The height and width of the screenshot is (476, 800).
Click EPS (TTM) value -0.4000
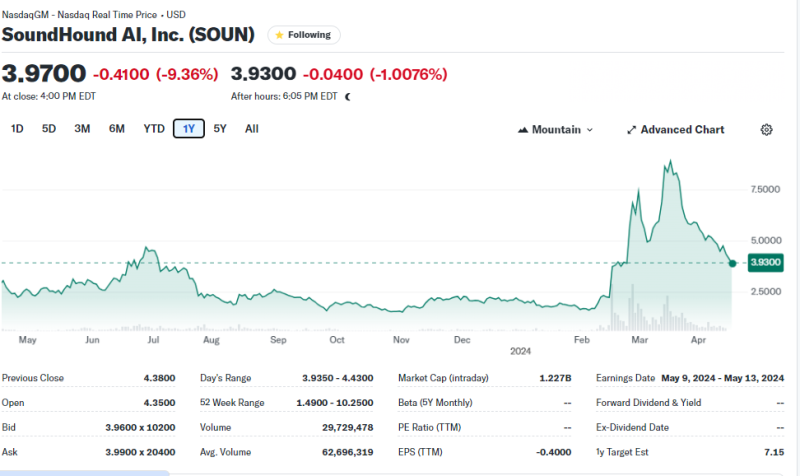coord(554,452)
